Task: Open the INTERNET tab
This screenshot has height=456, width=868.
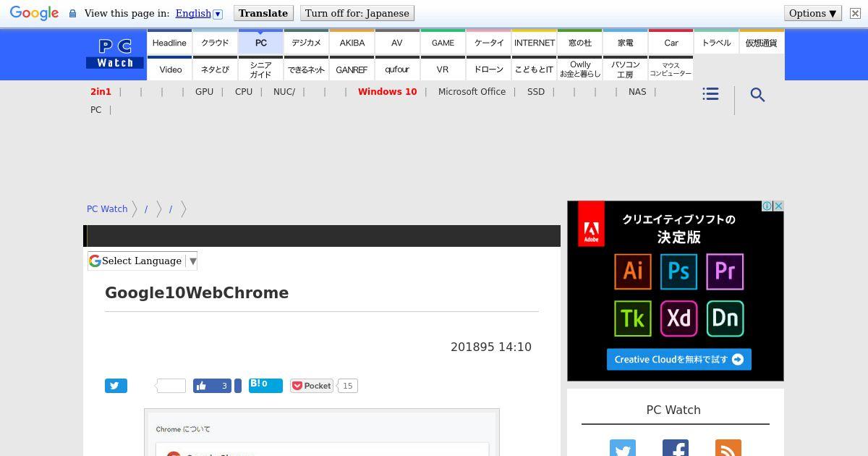Action: tap(534, 42)
